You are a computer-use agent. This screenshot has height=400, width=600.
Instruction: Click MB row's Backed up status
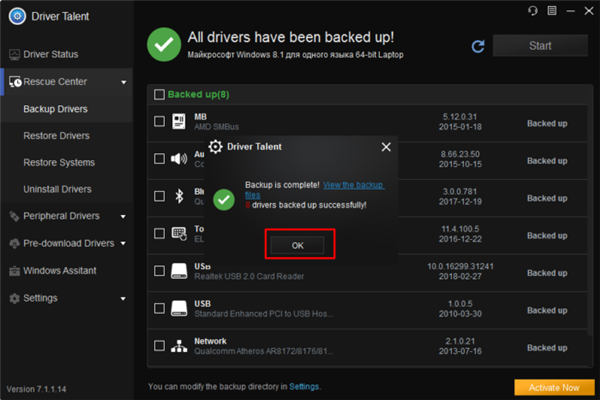(x=547, y=123)
